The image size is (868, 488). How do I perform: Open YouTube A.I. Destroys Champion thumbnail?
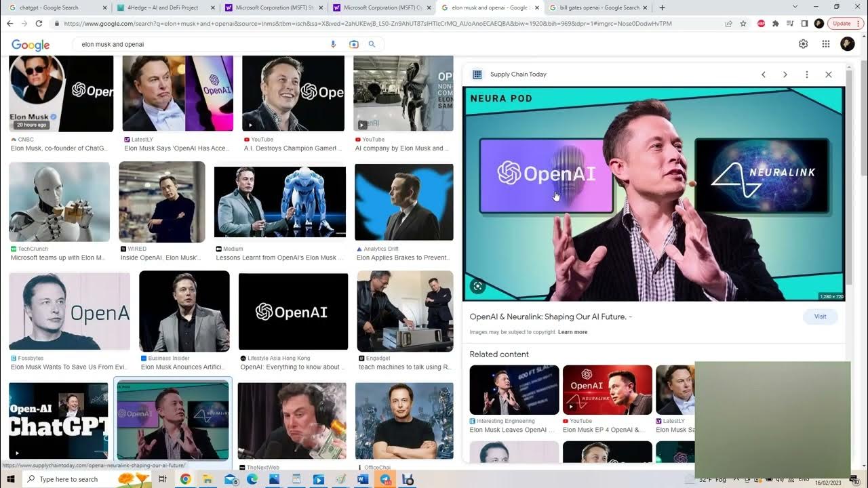293,94
